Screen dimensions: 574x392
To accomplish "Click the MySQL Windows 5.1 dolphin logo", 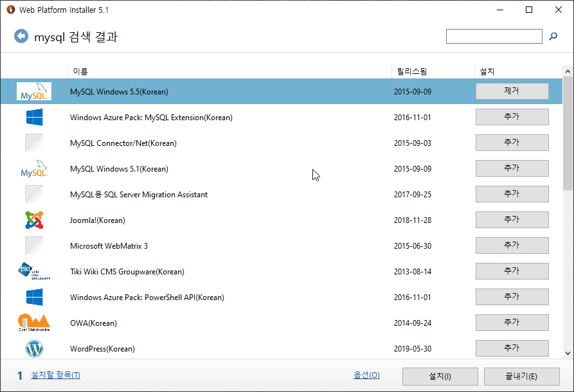I will [x=34, y=169].
